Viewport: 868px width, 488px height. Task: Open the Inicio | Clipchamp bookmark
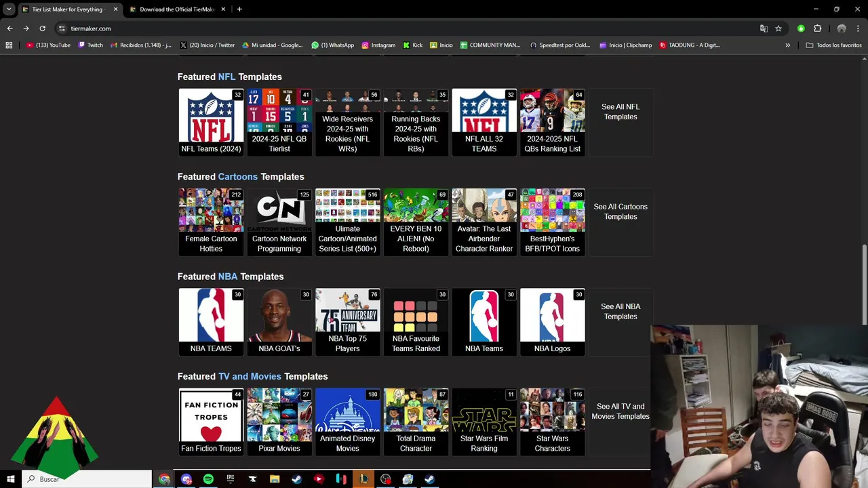click(x=625, y=45)
